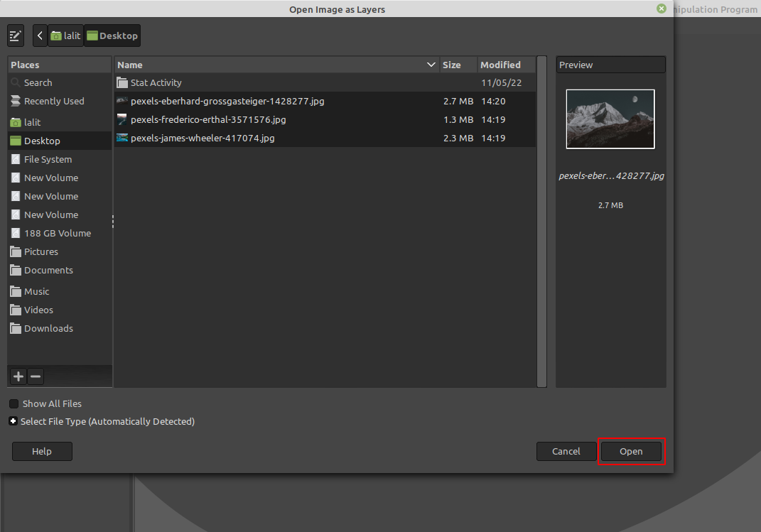The width and height of the screenshot is (761, 532).
Task: Click the type-a-filename pencil icon
Action: tap(15, 36)
